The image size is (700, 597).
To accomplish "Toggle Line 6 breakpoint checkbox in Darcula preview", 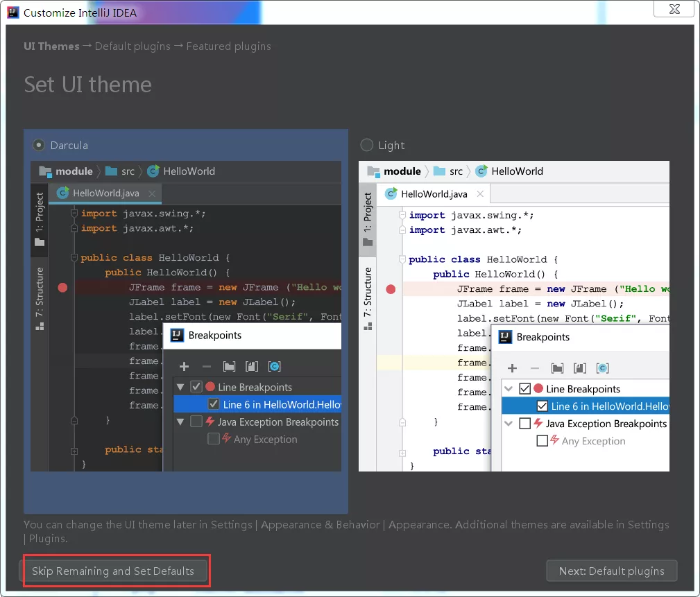I will point(214,404).
